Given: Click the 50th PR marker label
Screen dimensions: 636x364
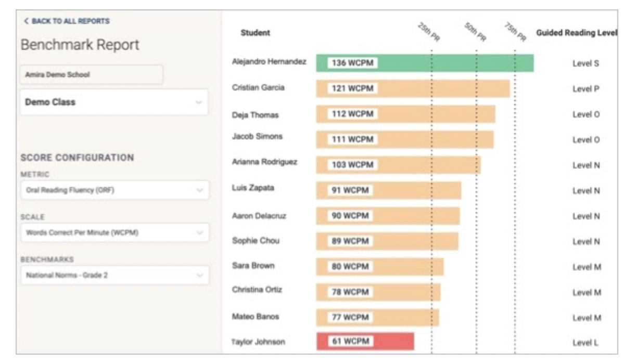Looking at the screenshot, I should point(475,33).
